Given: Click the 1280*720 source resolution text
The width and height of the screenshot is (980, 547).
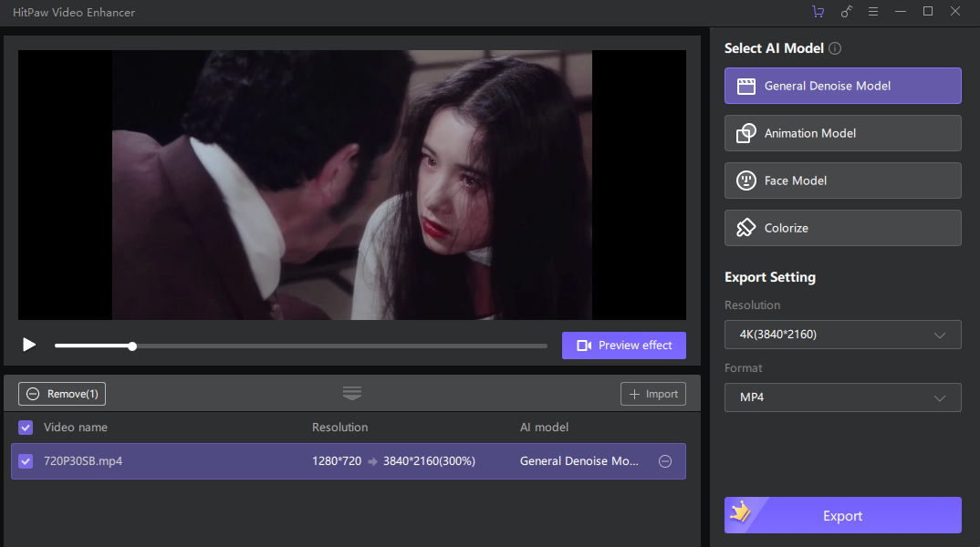Looking at the screenshot, I should pos(337,461).
